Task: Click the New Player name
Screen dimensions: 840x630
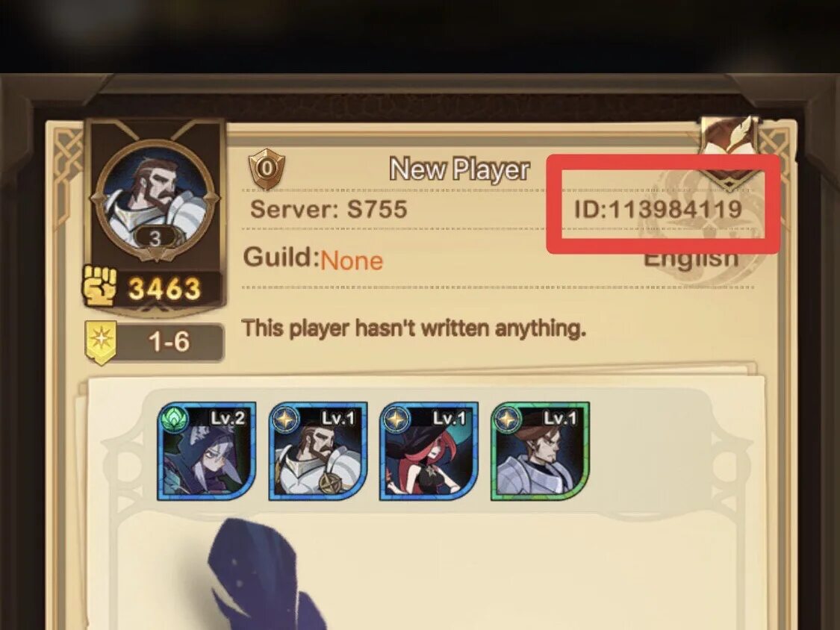Action: pyautogui.click(x=459, y=169)
